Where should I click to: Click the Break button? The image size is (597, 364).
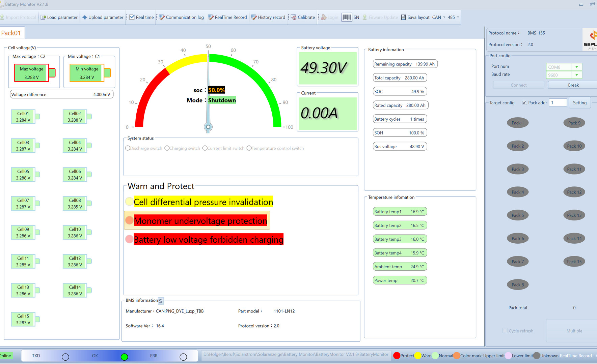tap(573, 85)
